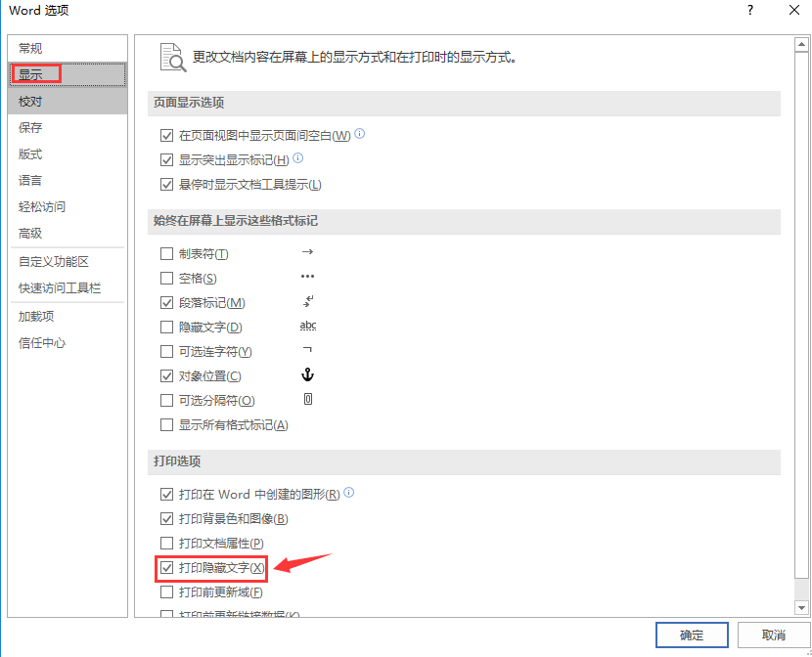The width and height of the screenshot is (812, 657).
Task: Enable 打印文档属性 checkbox
Action: (166, 544)
